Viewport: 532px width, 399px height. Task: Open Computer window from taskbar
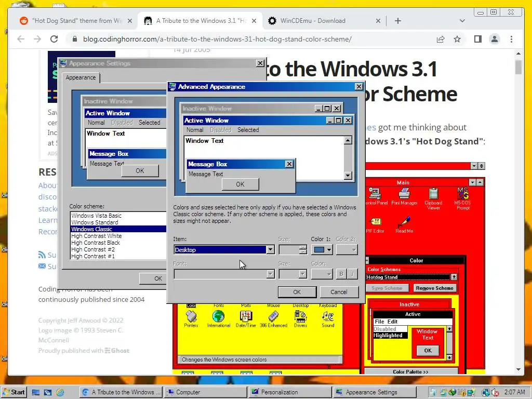(206, 392)
